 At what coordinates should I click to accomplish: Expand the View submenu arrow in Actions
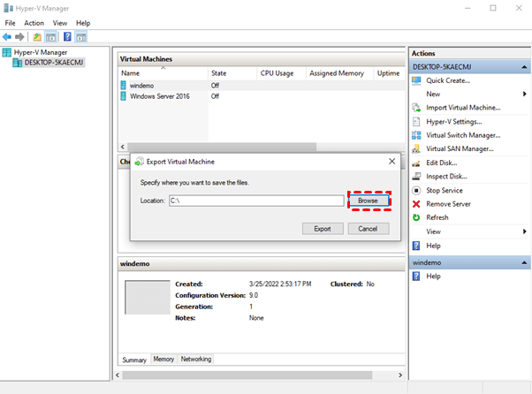pyautogui.click(x=525, y=231)
